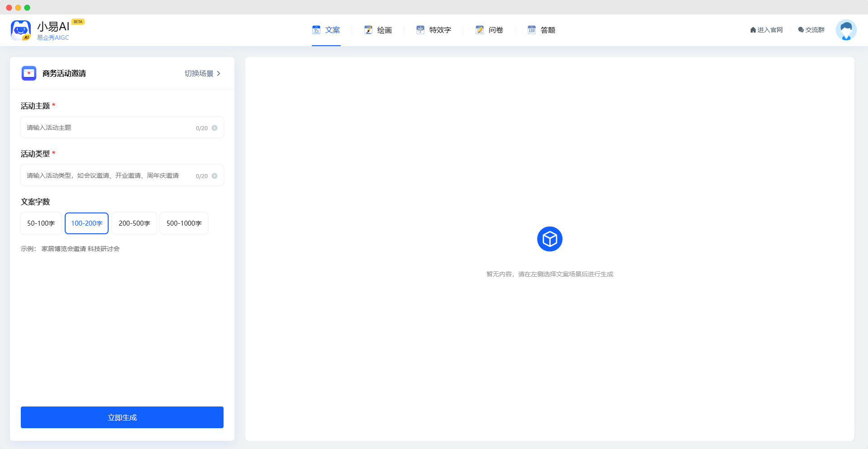This screenshot has width=868, height=449.
Task: Open the 特效字 tab
Action: pyautogui.click(x=434, y=30)
